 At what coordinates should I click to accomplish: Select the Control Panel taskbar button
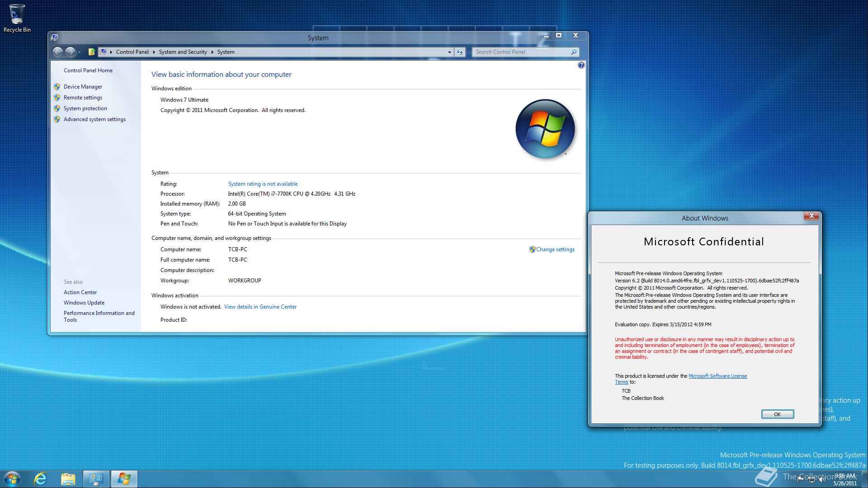click(96, 479)
